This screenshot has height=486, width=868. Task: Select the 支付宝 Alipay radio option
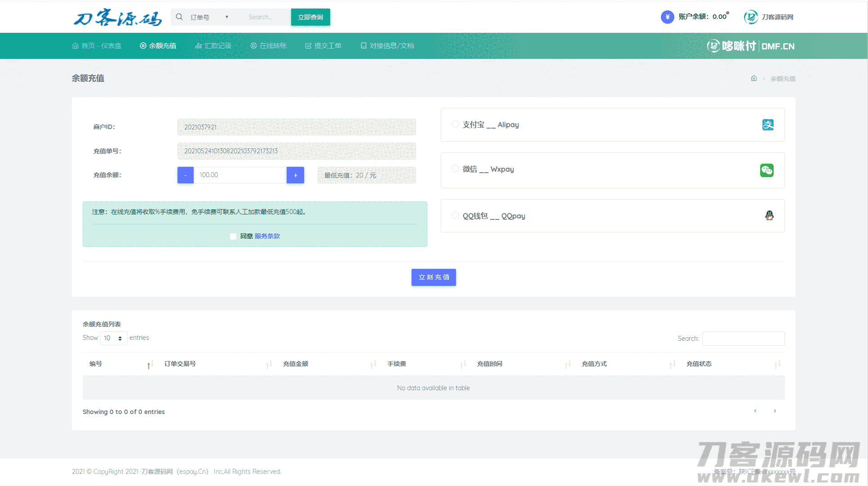point(456,125)
